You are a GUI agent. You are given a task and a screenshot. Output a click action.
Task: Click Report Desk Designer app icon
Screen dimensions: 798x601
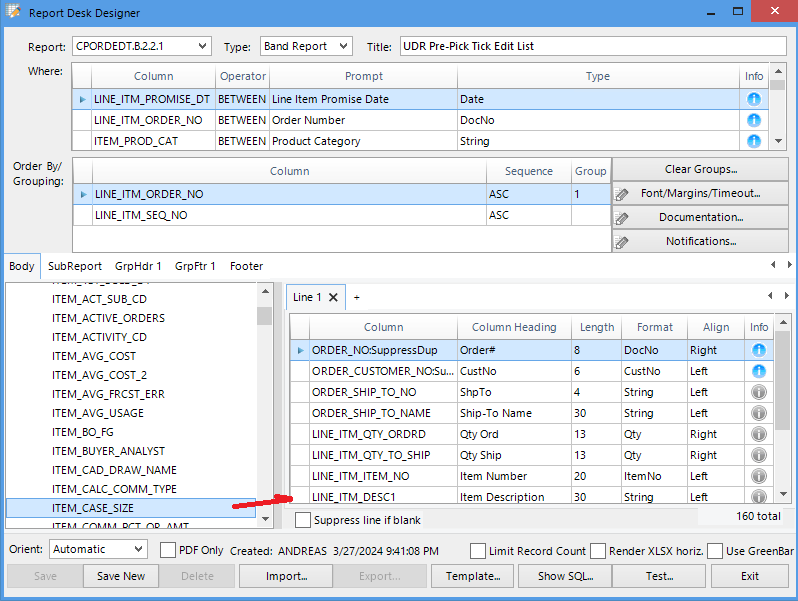(x=13, y=11)
